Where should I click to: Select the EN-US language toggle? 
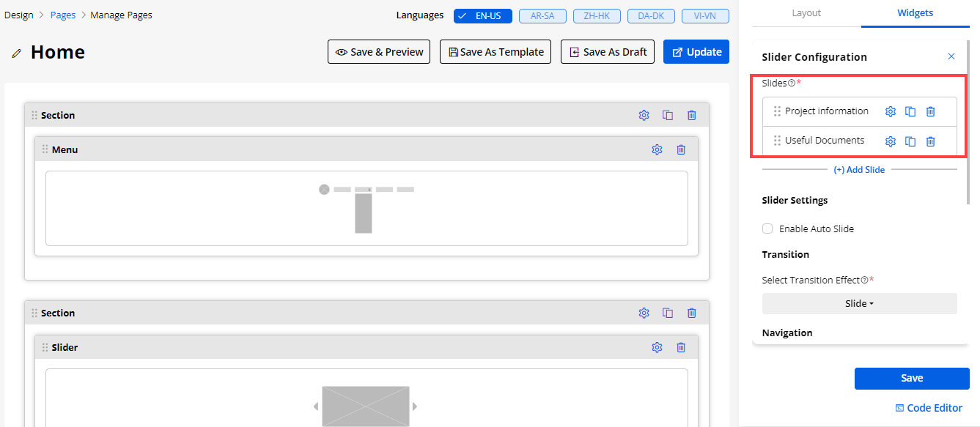click(x=482, y=16)
